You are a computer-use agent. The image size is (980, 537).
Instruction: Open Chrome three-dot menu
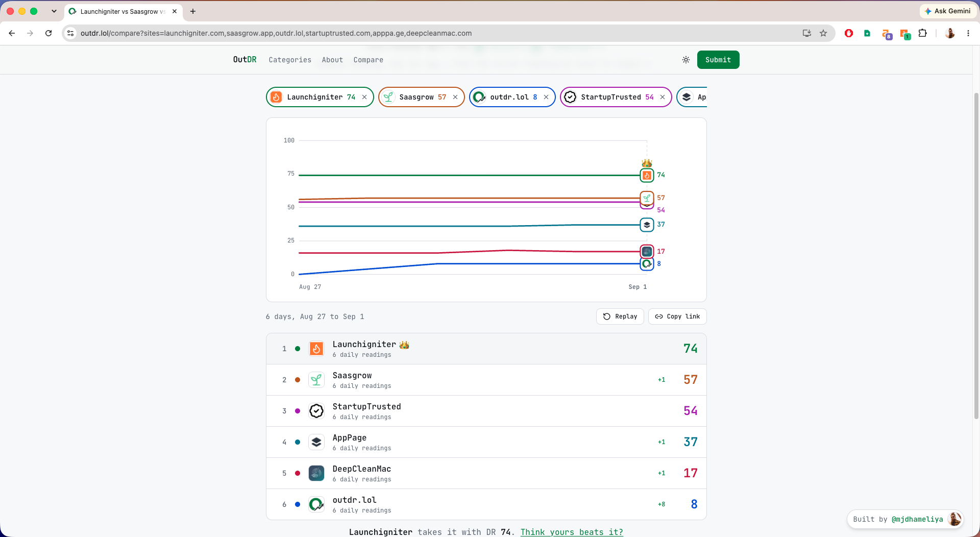(x=968, y=33)
